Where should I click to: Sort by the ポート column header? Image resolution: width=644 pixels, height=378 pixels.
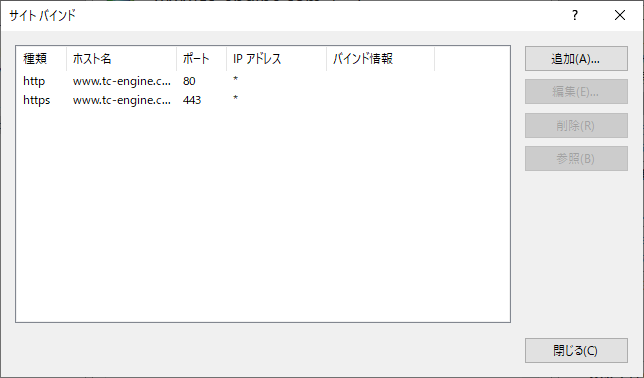[x=202, y=59]
